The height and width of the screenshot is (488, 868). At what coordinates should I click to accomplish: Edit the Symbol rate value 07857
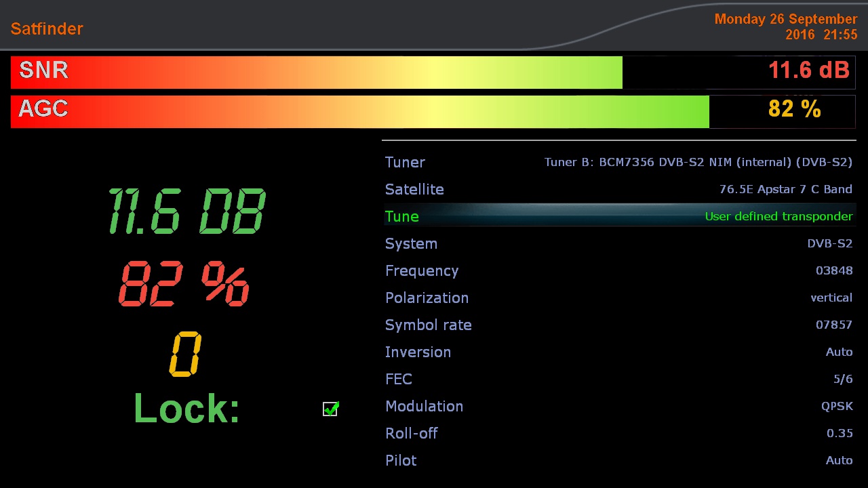tap(833, 325)
